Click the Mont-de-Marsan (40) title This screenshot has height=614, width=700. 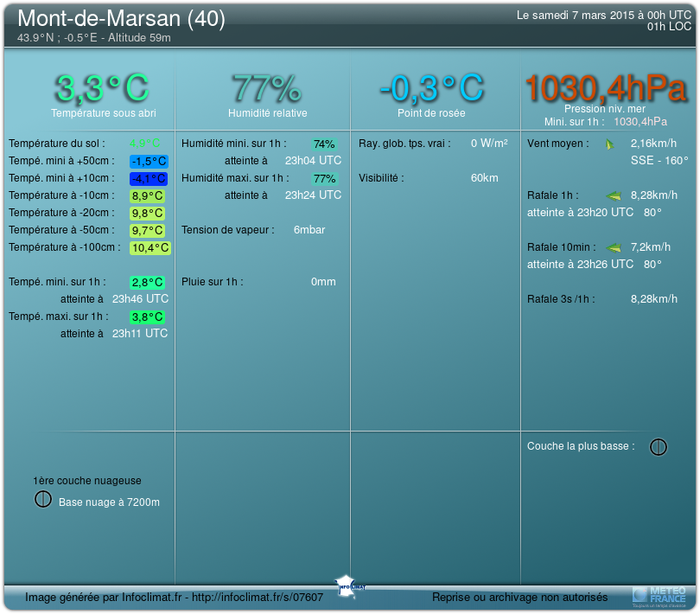122,19
